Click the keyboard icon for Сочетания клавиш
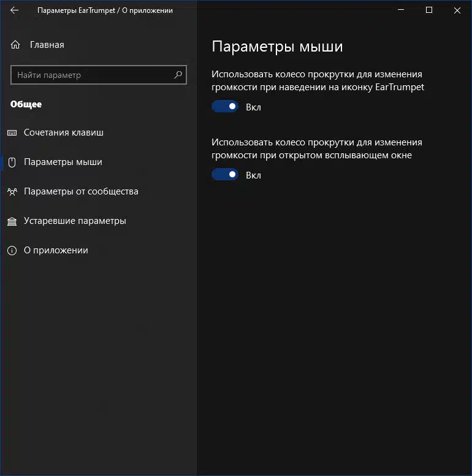Image resolution: width=472 pixels, height=476 pixels. click(12, 132)
